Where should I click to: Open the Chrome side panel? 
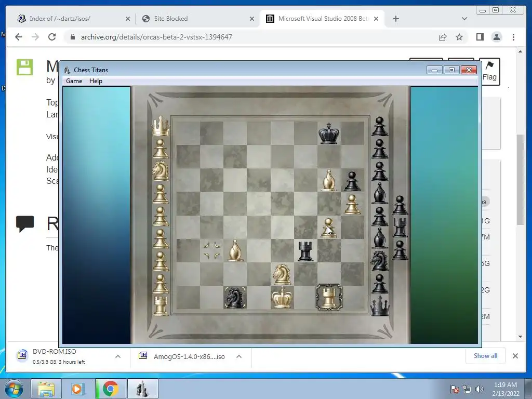coord(480,37)
